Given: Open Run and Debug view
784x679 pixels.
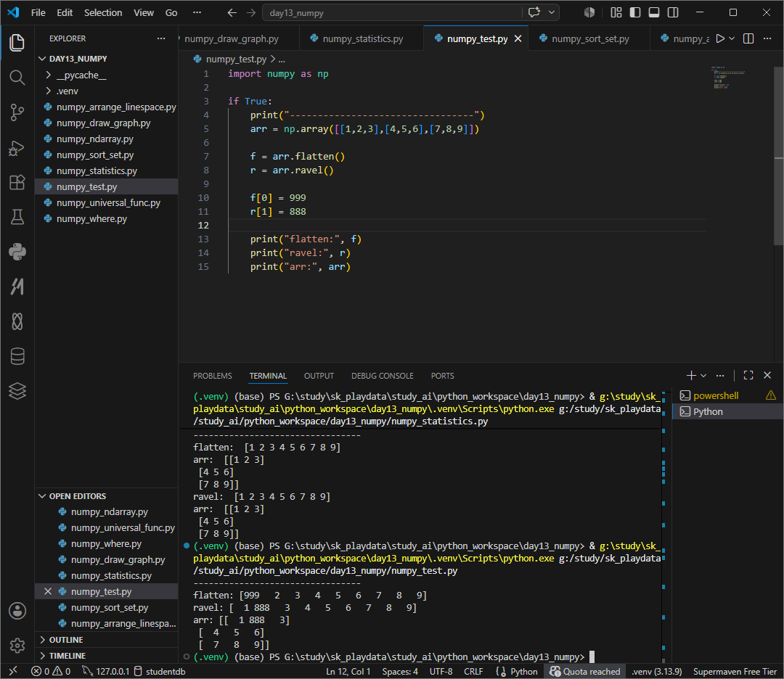Looking at the screenshot, I should click(x=17, y=148).
